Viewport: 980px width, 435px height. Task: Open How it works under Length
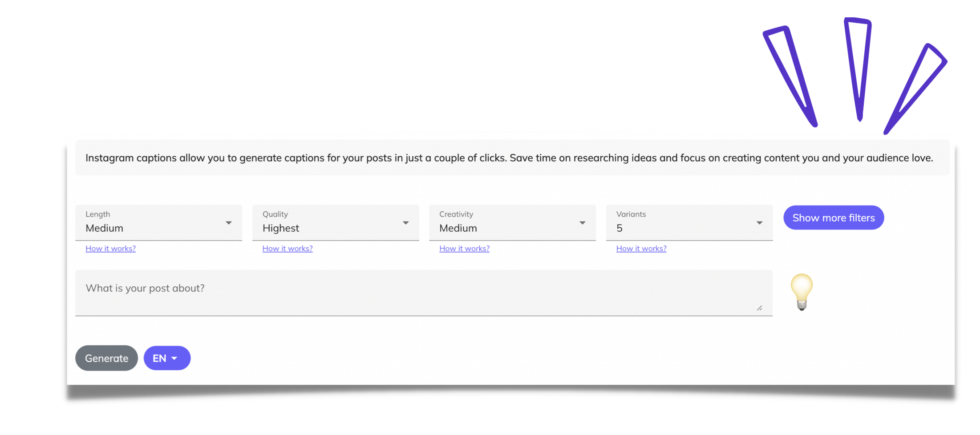(110, 249)
